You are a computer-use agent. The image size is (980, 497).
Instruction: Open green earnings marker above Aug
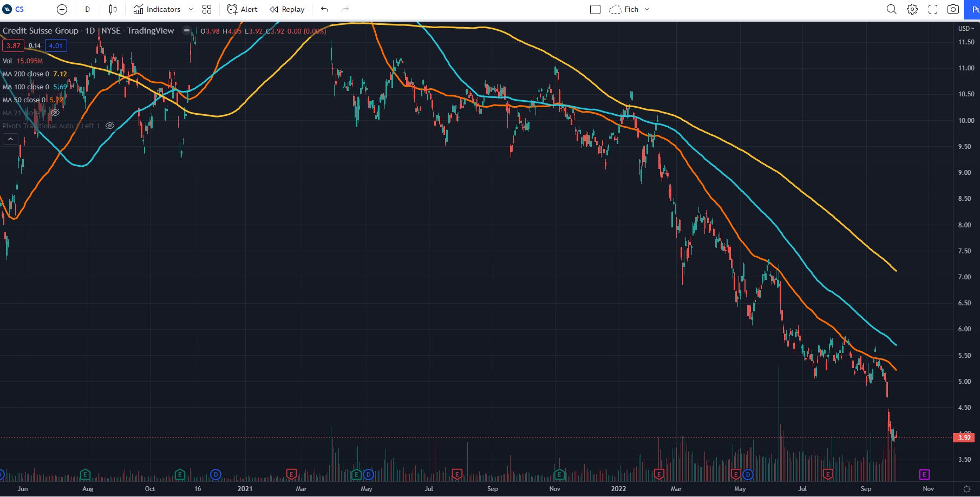[85, 474]
